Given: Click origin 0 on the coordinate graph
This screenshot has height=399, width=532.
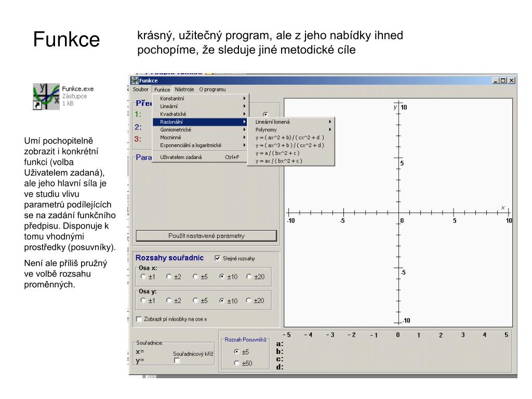Looking at the screenshot, I should coord(398,212).
